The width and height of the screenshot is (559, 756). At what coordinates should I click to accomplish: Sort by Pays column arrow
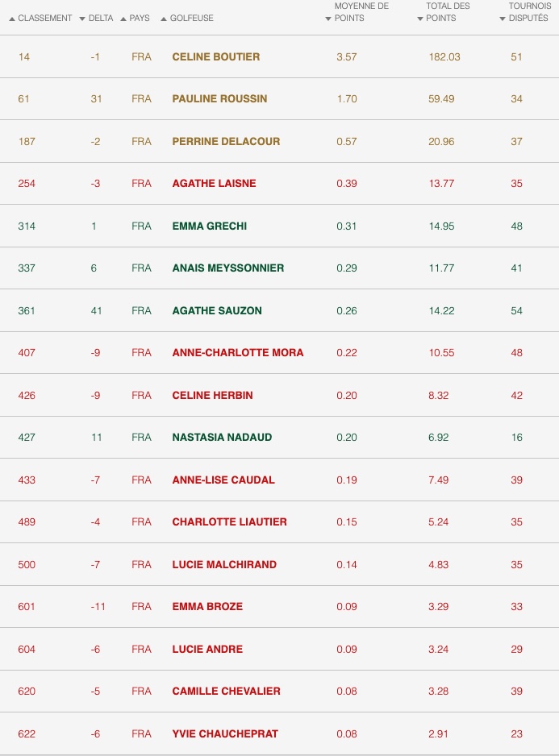tap(123, 19)
